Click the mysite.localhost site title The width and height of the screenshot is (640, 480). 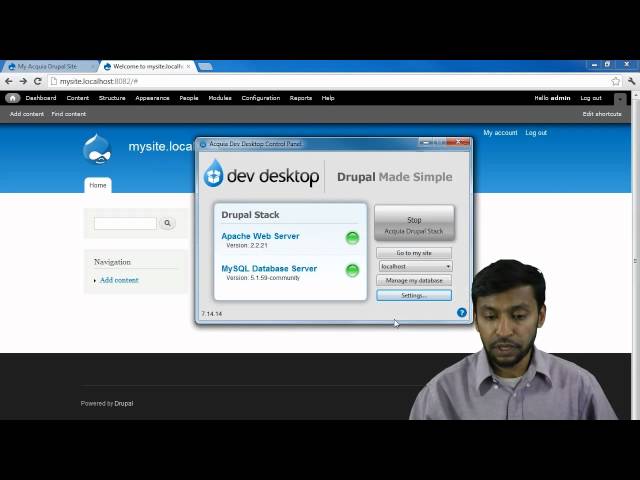pyautogui.click(x=160, y=147)
